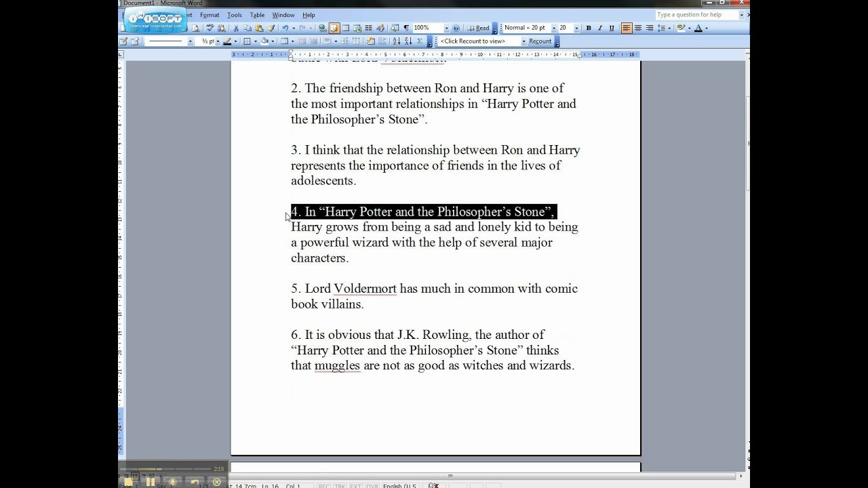
Task: Click the underlined word muggles
Action: click(x=337, y=366)
